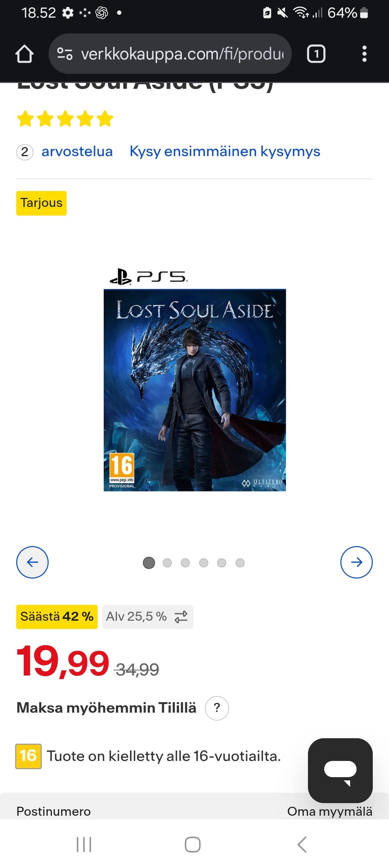Open Android recent apps button
This screenshot has height=868, width=389.
[x=84, y=844]
